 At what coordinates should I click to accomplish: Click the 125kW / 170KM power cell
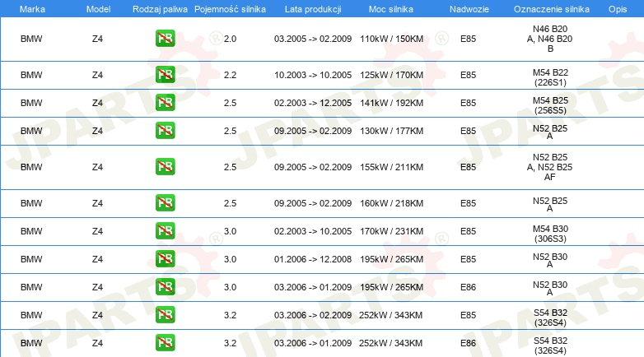point(391,75)
